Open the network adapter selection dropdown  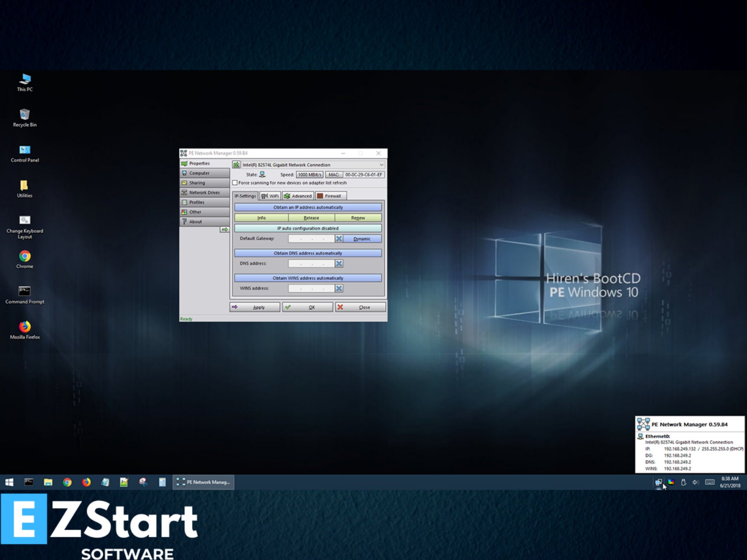click(381, 165)
